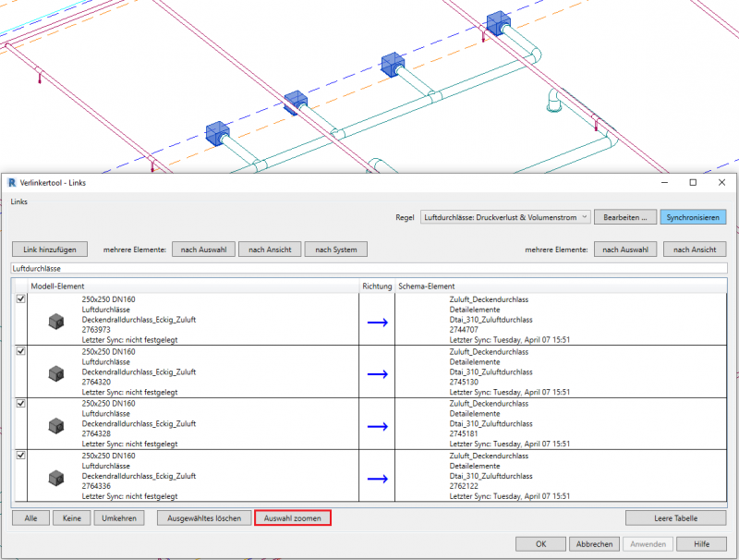The height and width of the screenshot is (560, 739).
Task: Uncheck the first link row checkbox
Action: [x=20, y=300]
